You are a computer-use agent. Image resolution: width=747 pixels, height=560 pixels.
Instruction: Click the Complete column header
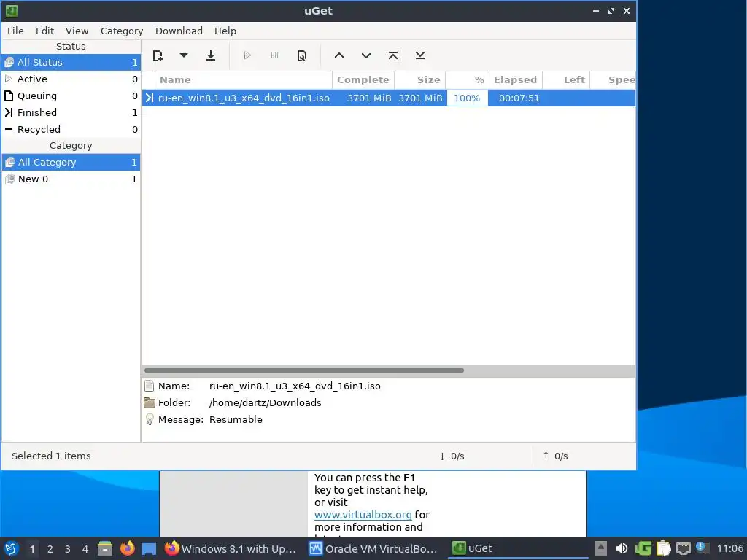click(x=363, y=80)
